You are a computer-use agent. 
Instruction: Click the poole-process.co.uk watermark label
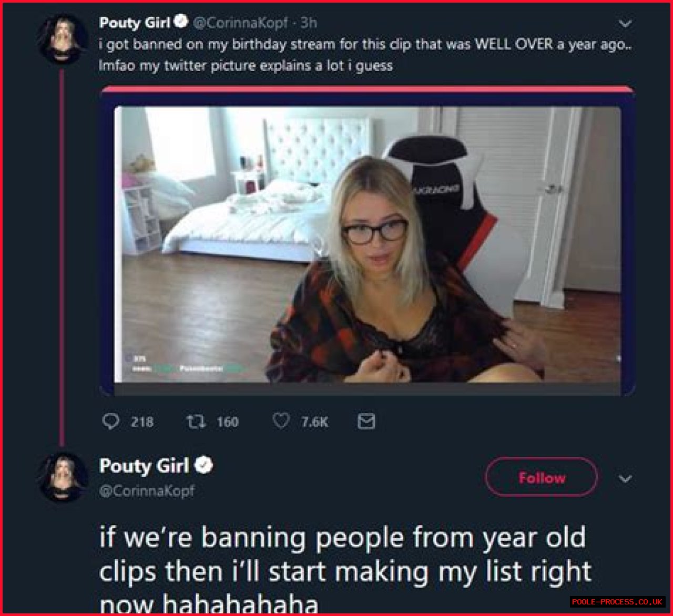tap(617, 602)
